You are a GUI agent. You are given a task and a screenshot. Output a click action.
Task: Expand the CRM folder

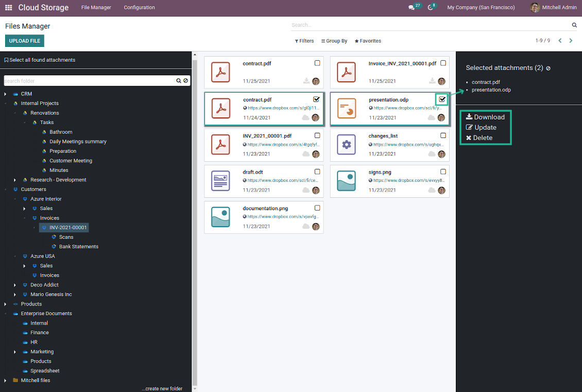click(5, 94)
